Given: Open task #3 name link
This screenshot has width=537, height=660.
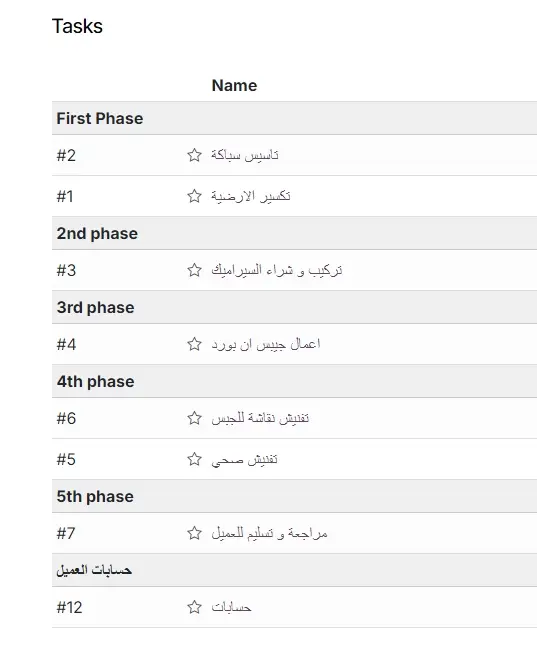Looking at the screenshot, I should [x=276, y=270].
